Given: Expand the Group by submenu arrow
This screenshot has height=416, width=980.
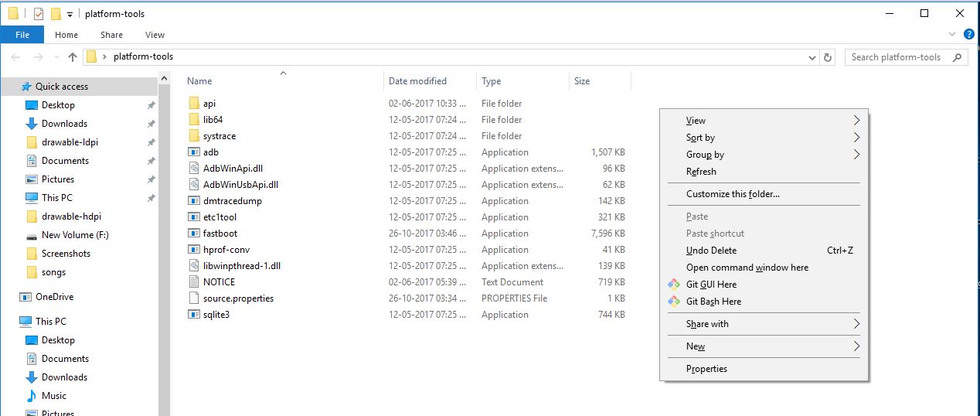Looking at the screenshot, I should click(856, 155).
